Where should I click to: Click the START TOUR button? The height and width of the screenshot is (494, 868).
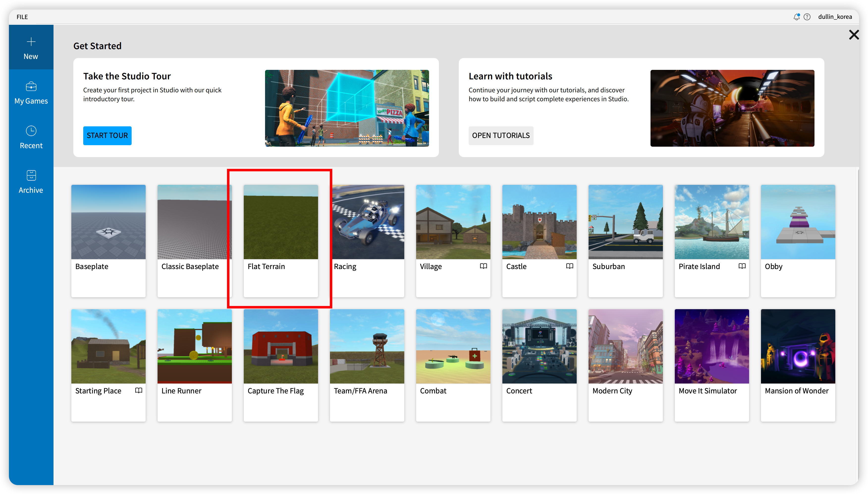tap(107, 135)
